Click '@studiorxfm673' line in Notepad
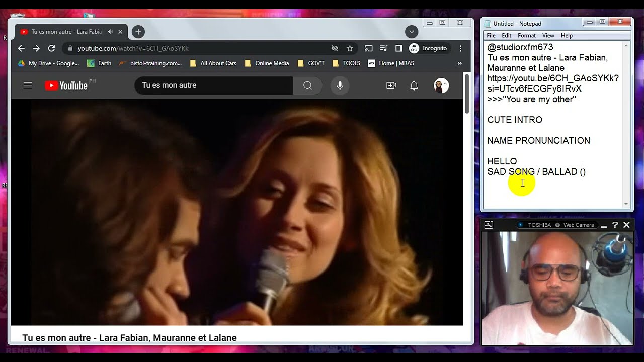This screenshot has height=362, width=644. 520,47
